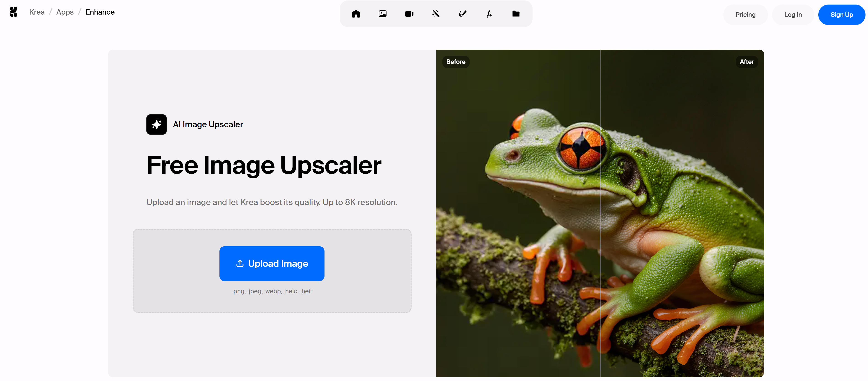Go to Home via house icon
Viewport: 868px width, 381px height.
tap(356, 14)
